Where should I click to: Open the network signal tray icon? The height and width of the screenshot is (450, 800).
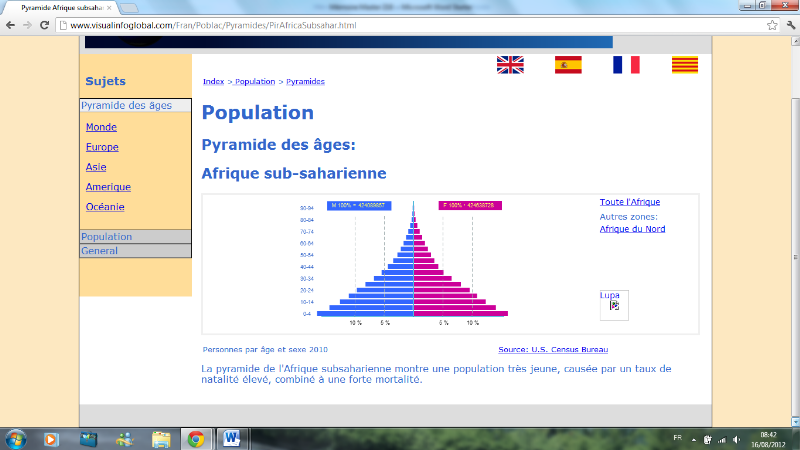(x=722, y=439)
